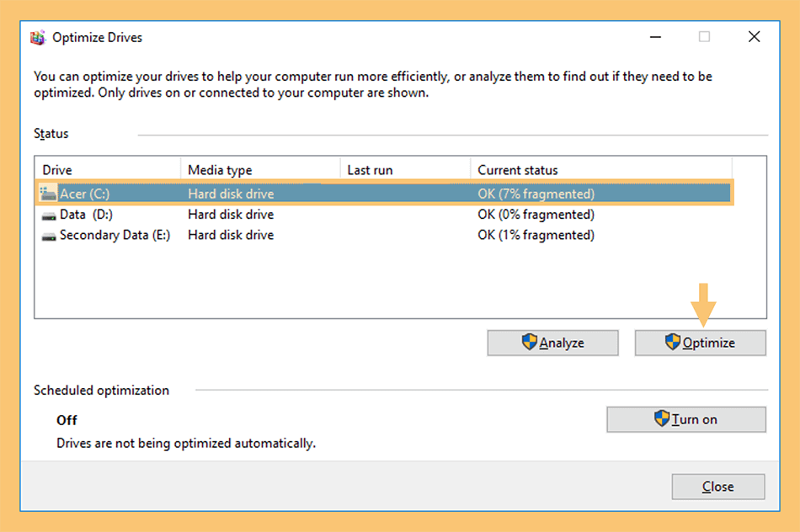Click the OK (1% fragmented) status cell

point(536,235)
